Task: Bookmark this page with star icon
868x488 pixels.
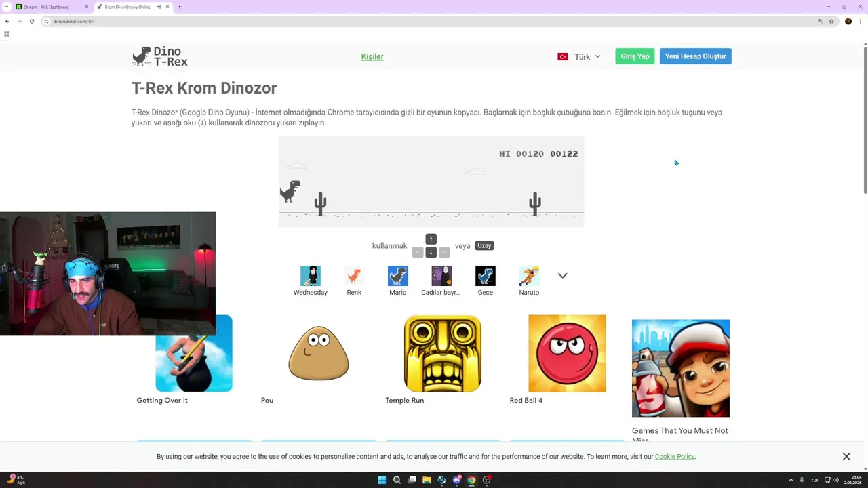Action: coord(831,21)
